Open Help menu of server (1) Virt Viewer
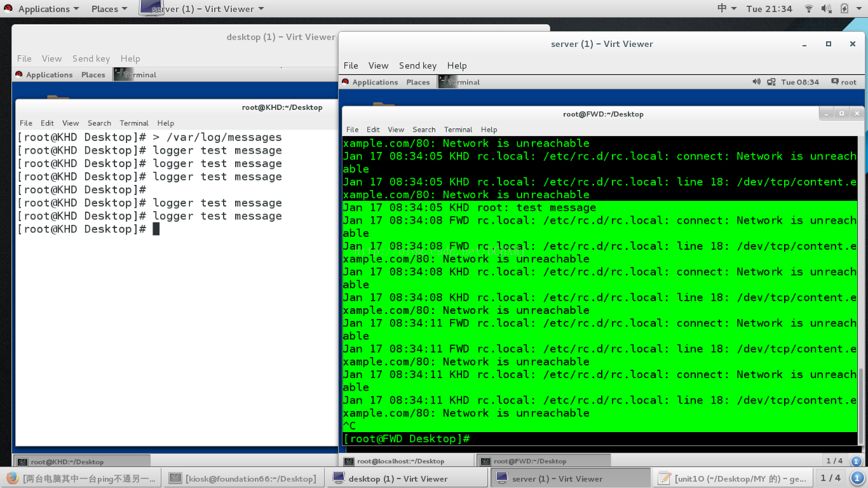Viewport: 868px width, 488px height. tap(457, 65)
